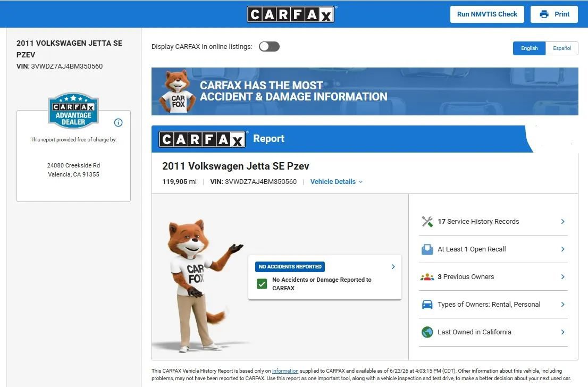This screenshot has height=387, width=588.
Task: Click the green No Accidents checkmark
Action: click(262, 284)
